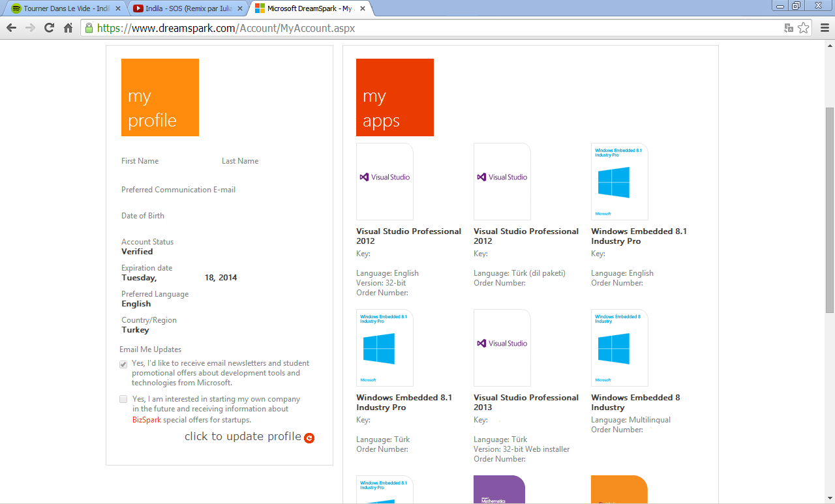Check the starting my own company checkbox
Viewport: 835px width, 504px height.
(x=123, y=399)
